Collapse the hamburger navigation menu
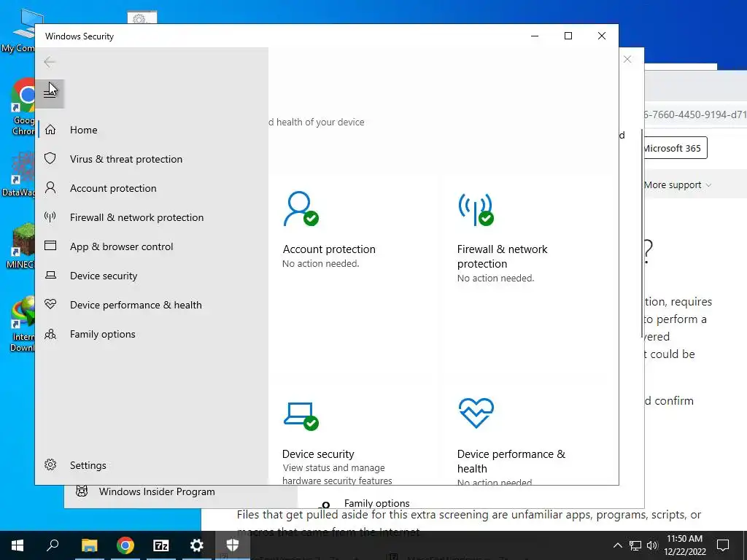The image size is (747, 560). coord(50,94)
